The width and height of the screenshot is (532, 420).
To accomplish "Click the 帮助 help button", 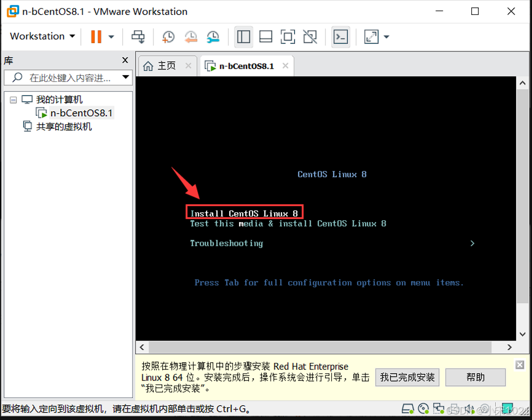I will 475,377.
